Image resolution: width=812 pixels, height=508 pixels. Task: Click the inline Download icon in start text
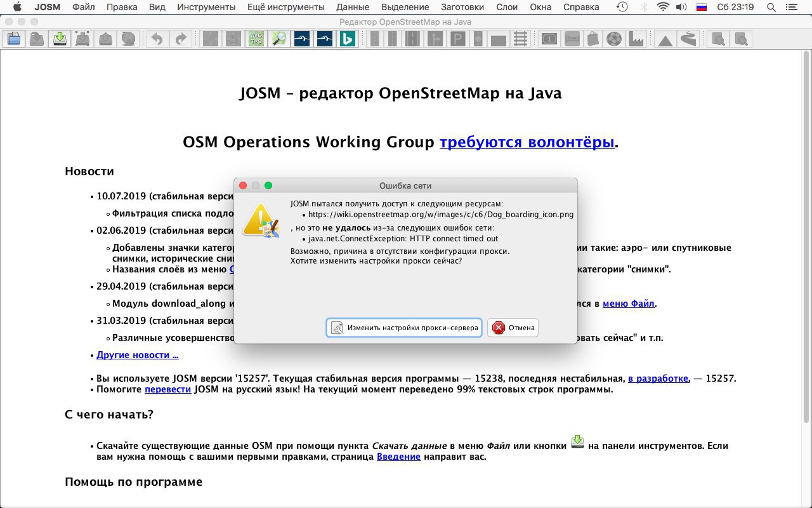(x=577, y=442)
